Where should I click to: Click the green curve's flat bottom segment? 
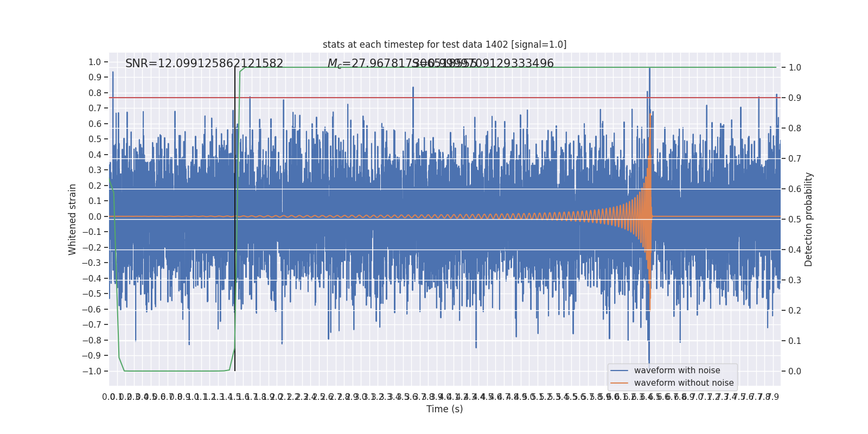(x=174, y=371)
